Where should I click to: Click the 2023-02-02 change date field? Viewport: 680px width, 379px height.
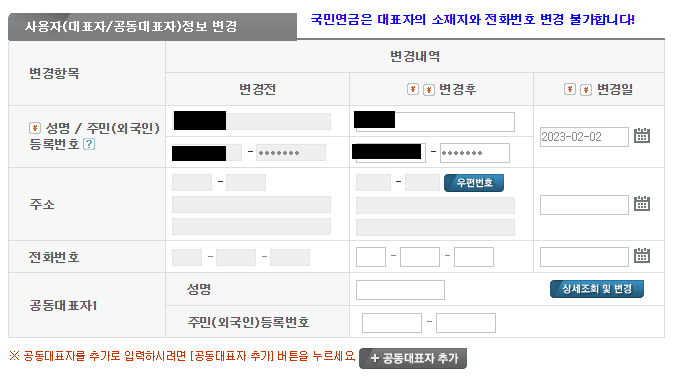tap(584, 137)
